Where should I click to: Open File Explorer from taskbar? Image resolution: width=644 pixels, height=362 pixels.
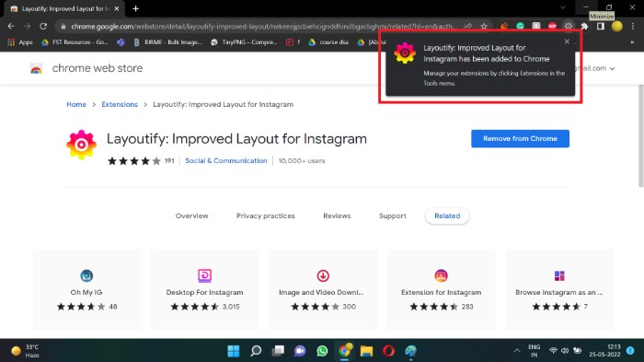tap(366, 351)
